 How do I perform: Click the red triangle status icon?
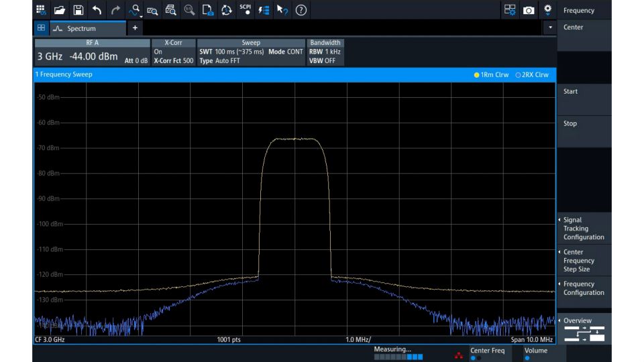(x=459, y=355)
